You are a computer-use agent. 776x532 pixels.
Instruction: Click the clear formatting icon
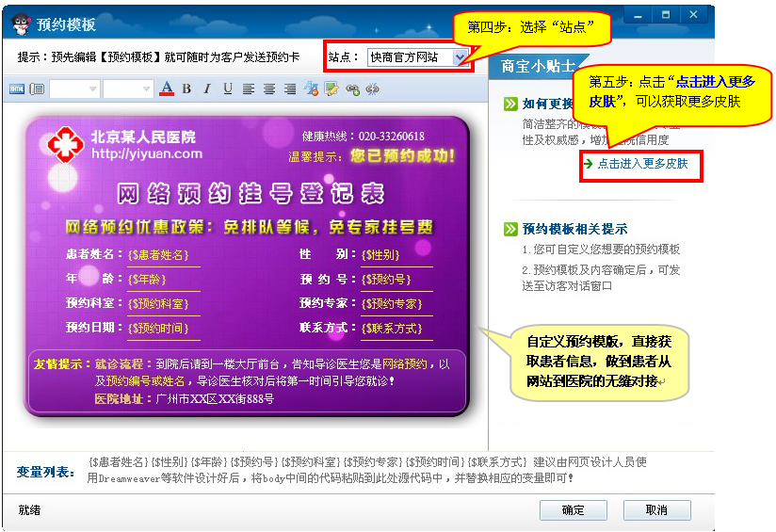point(311,89)
